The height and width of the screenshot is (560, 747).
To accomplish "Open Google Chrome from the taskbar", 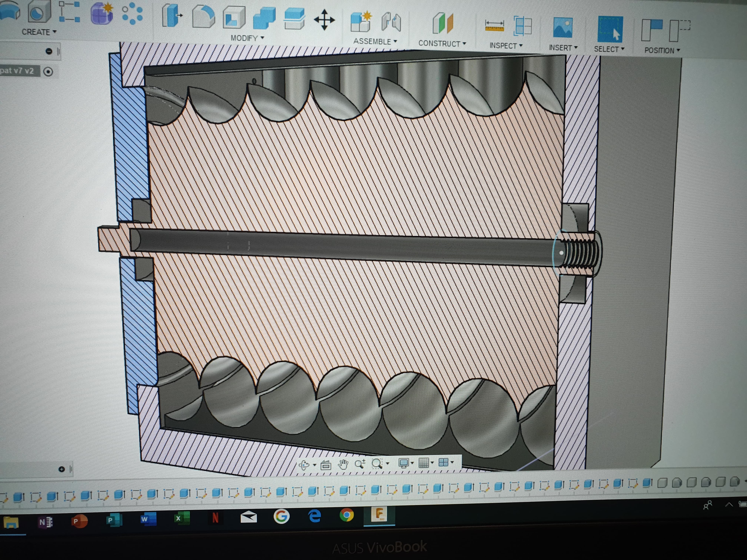I will click(x=347, y=515).
